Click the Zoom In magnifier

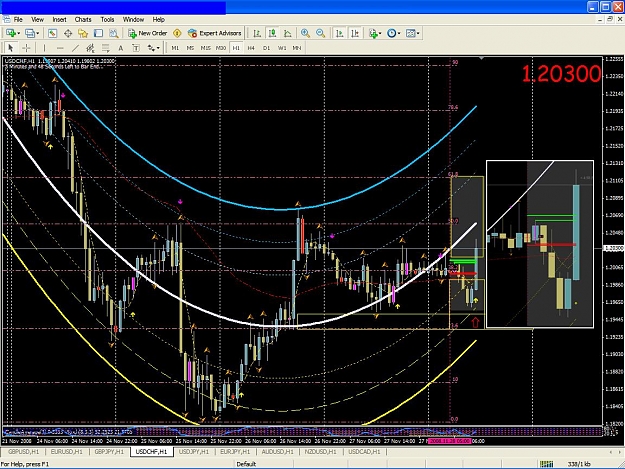306,33
